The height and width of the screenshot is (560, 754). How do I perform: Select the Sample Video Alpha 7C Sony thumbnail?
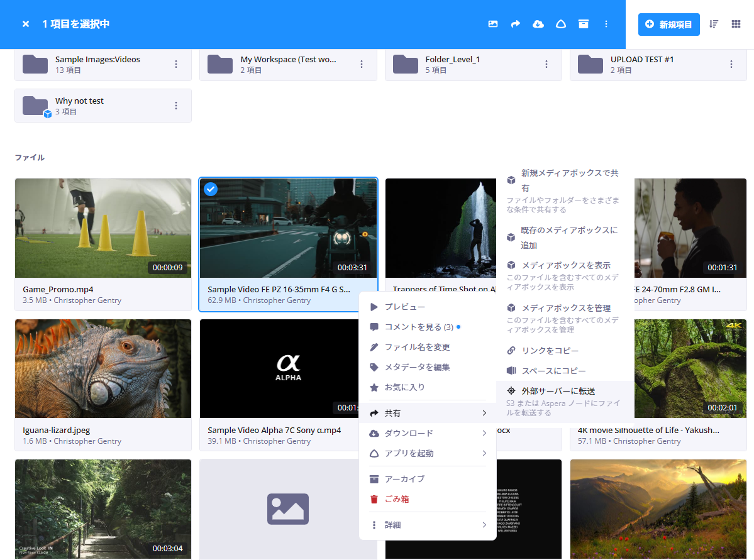[279, 369]
